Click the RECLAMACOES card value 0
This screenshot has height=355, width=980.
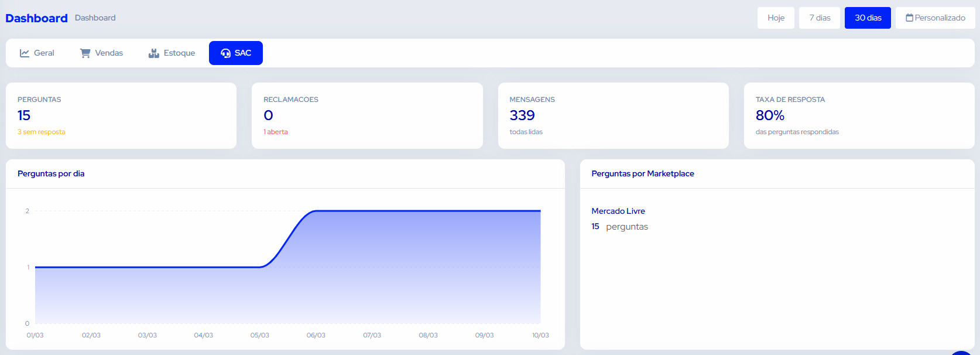tap(268, 115)
